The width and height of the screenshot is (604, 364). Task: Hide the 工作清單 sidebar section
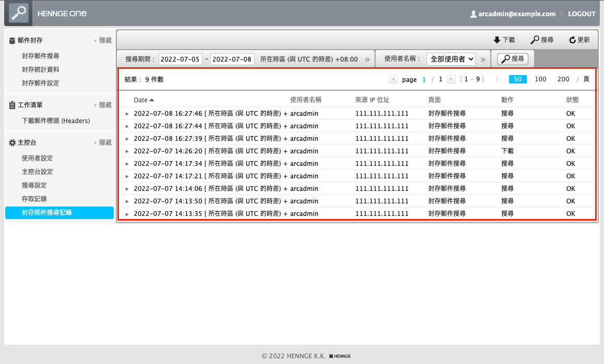pyautogui.click(x=102, y=105)
